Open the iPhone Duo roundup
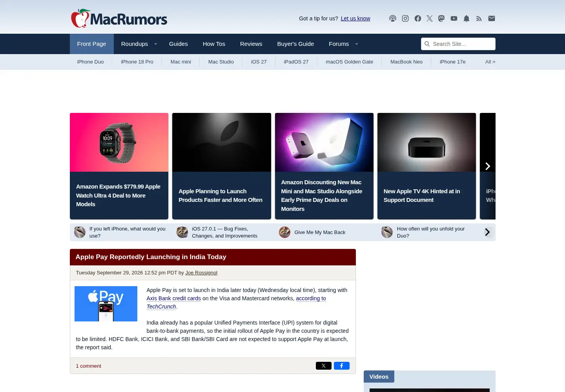 click(x=91, y=62)
